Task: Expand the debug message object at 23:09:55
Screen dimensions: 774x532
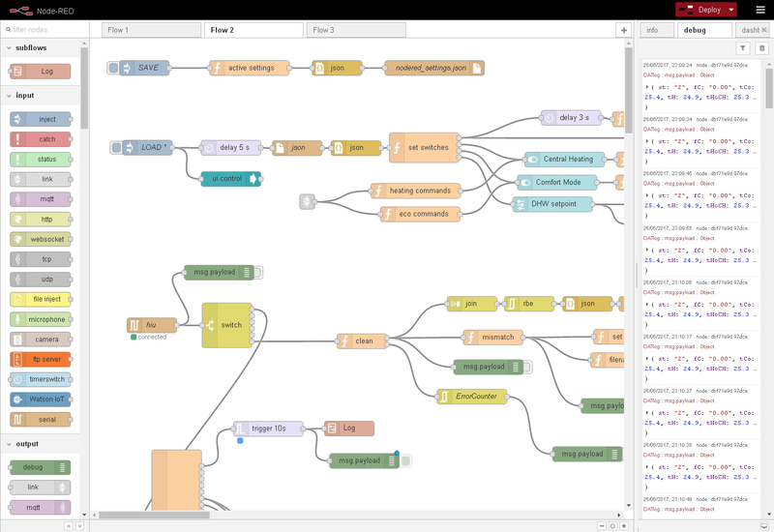Action: point(646,251)
